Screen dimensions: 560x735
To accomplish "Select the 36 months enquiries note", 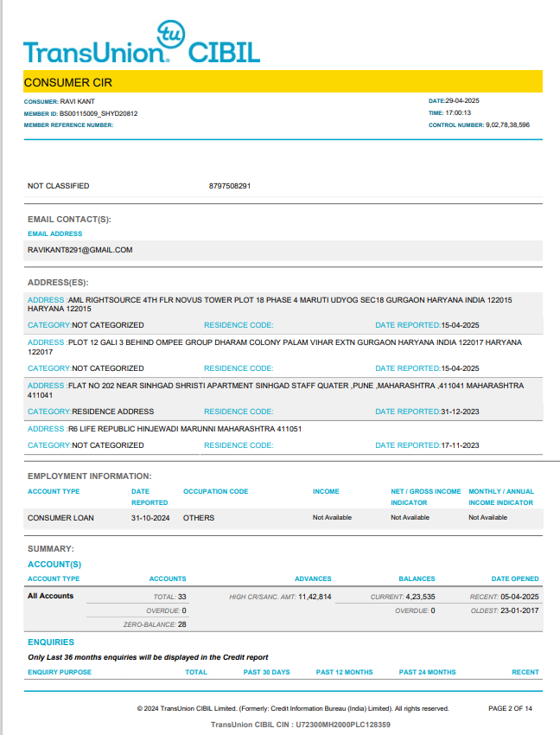I will pyautogui.click(x=148, y=657).
